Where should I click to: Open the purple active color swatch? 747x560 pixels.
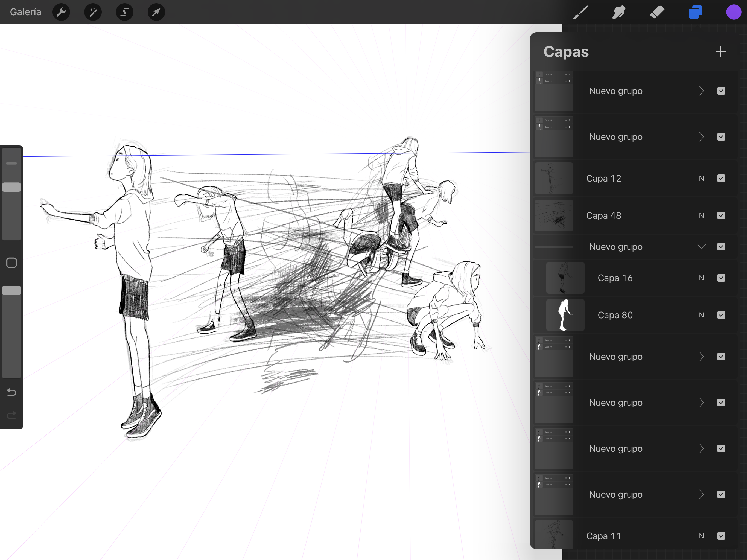pyautogui.click(x=733, y=12)
